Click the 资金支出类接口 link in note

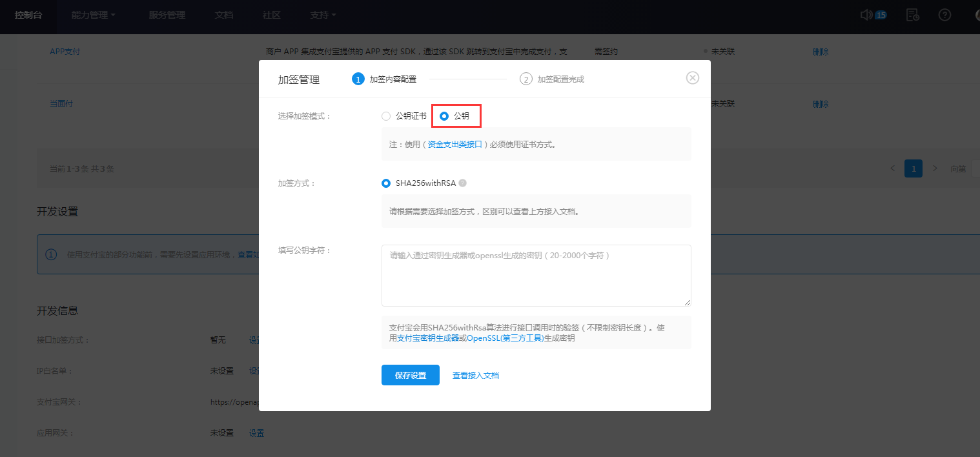[x=454, y=145]
